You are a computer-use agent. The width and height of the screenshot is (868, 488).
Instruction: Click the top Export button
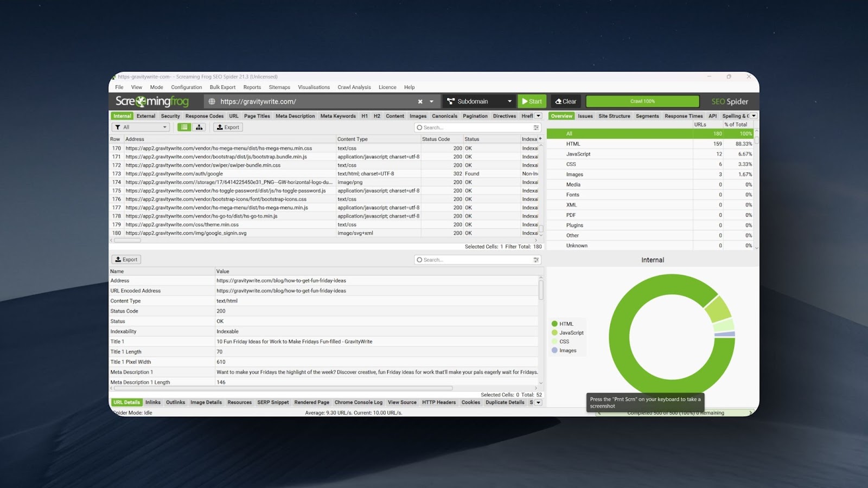[x=228, y=127]
